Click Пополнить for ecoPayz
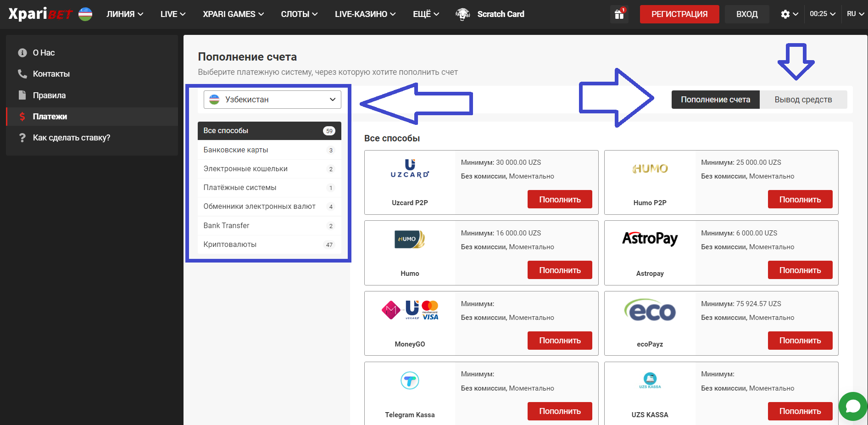Image resolution: width=868 pixels, height=425 pixels. pyautogui.click(x=800, y=341)
